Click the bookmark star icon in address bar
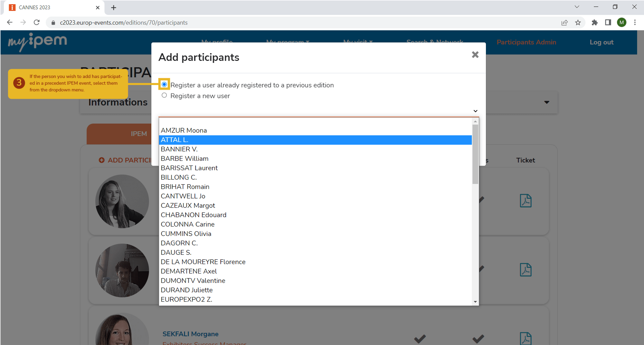Image resolution: width=644 pixels, height=345 pixels. 578,23
